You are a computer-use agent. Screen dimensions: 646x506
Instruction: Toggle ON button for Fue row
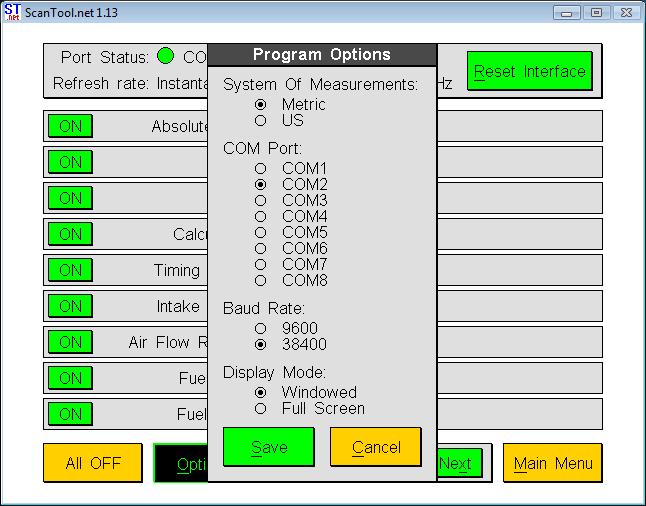tap(70, 378)
